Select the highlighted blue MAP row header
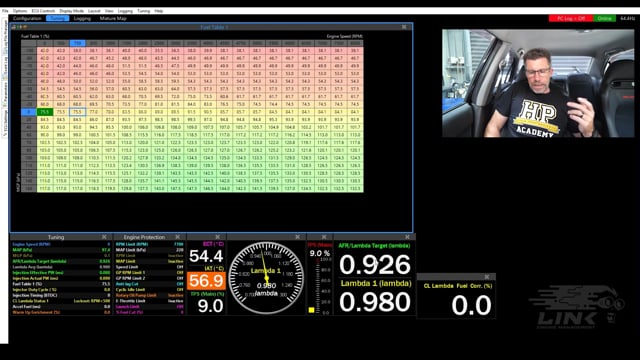 tap(29, 112)
